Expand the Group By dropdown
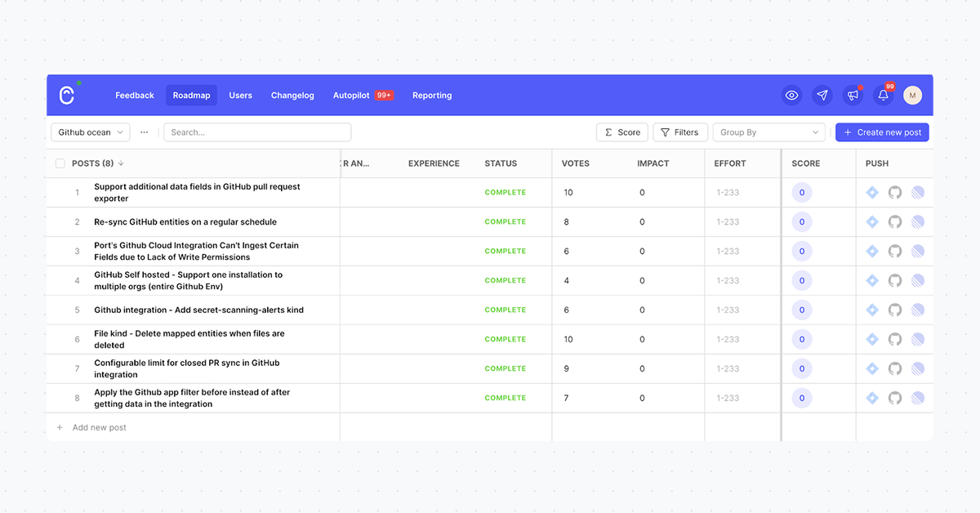This screenshot has width=980, height=513. (769, 132)
